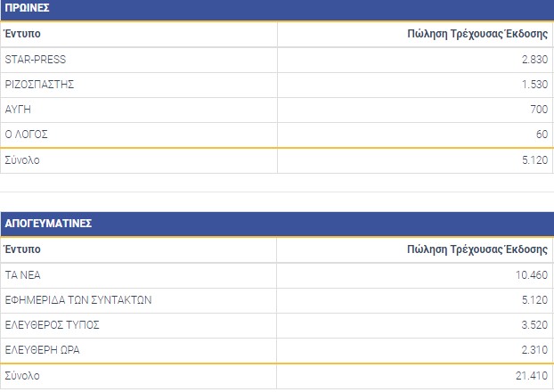The image size is (554, 392).
Task: Click the ΑΥΓΗ newspaper name
Action: coord(19,110)
